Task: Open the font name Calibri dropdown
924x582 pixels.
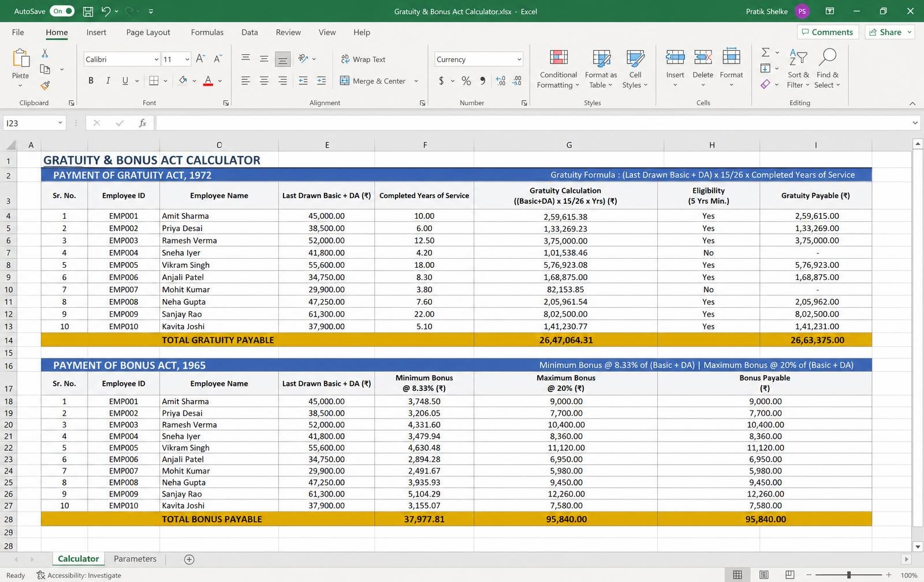Action: click(156, 59)
